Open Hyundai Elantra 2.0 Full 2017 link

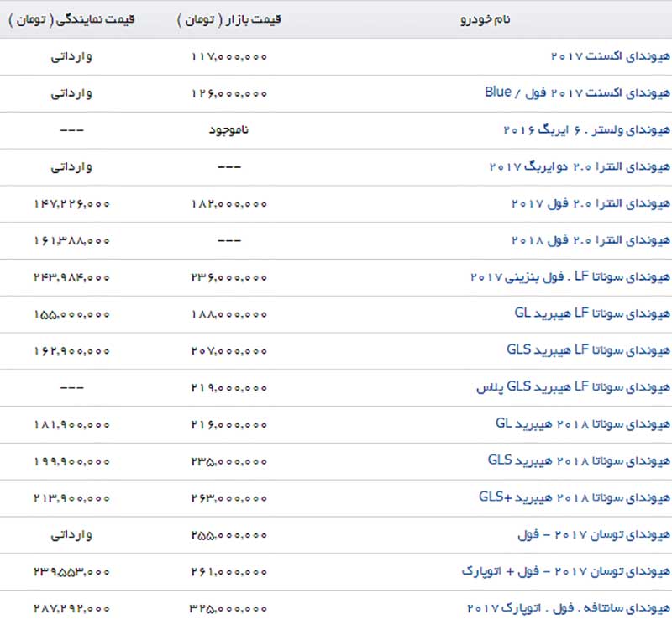pos(591,203)
